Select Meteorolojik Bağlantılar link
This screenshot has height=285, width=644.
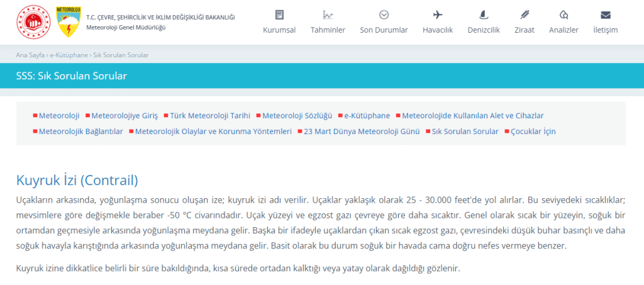(80, 131)
